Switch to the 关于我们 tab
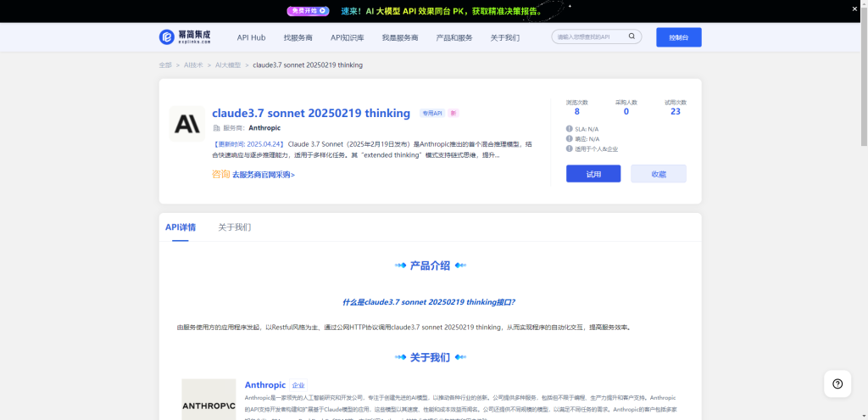 [x=235, y=227]
